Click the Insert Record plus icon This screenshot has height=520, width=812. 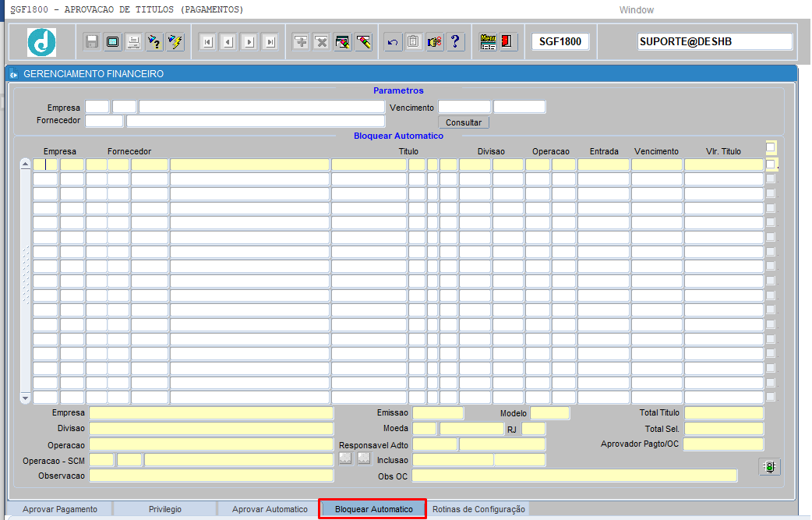pos(301,42)
